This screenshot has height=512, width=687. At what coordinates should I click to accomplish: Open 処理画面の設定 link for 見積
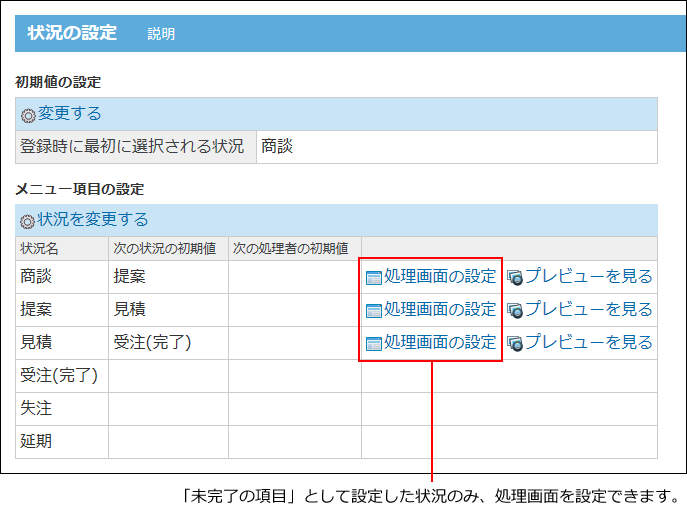(440, 342)
